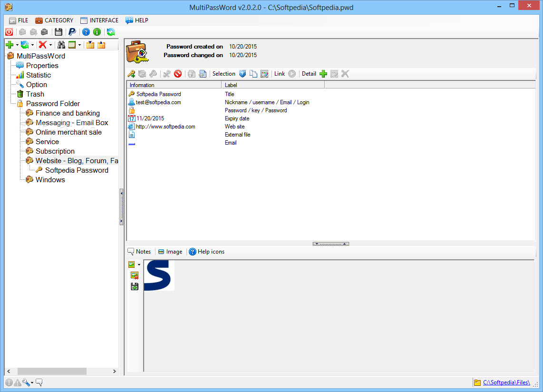Select the Windows category
This screenshot has width=543, height=392.
(x=50, y=180)
